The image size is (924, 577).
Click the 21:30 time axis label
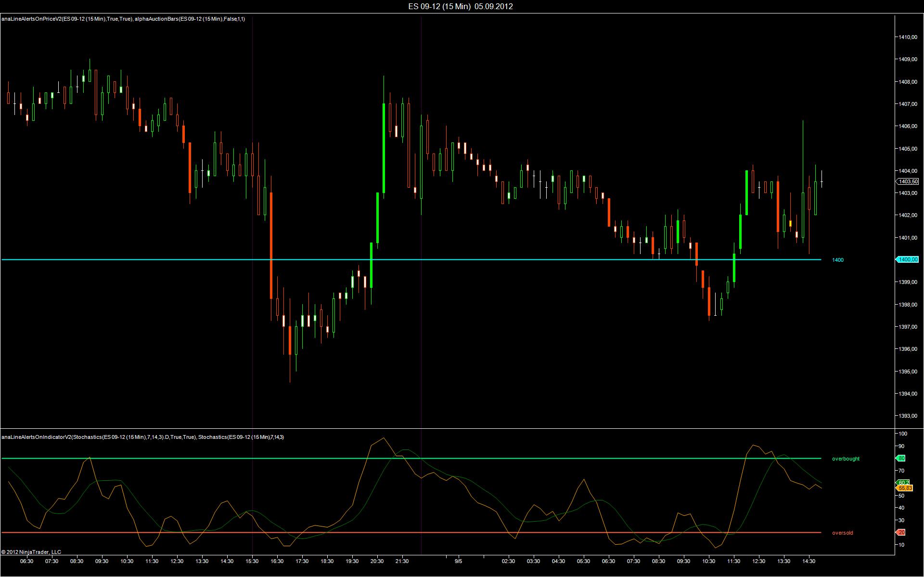click(x=402, y=561)
